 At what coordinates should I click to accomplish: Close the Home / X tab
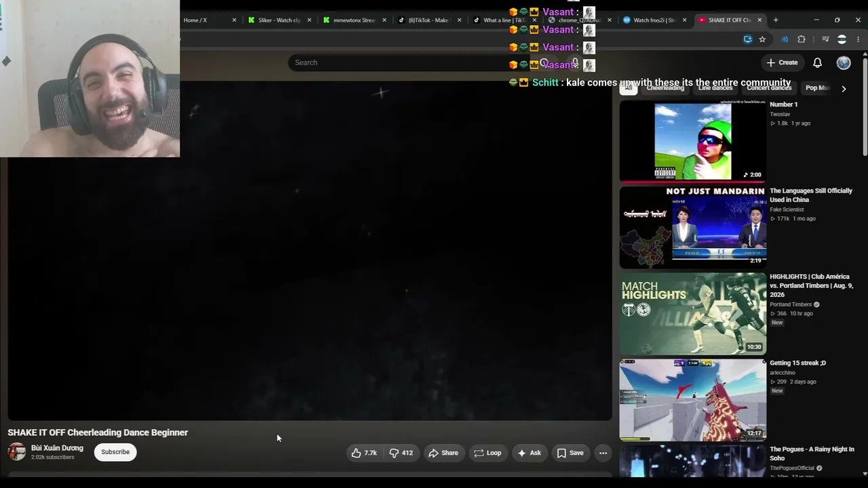(x=235, y=20)
